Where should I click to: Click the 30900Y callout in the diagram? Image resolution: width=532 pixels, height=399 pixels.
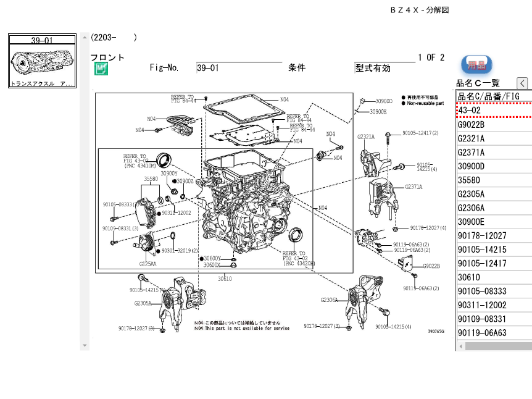click(x=169, y=174)
